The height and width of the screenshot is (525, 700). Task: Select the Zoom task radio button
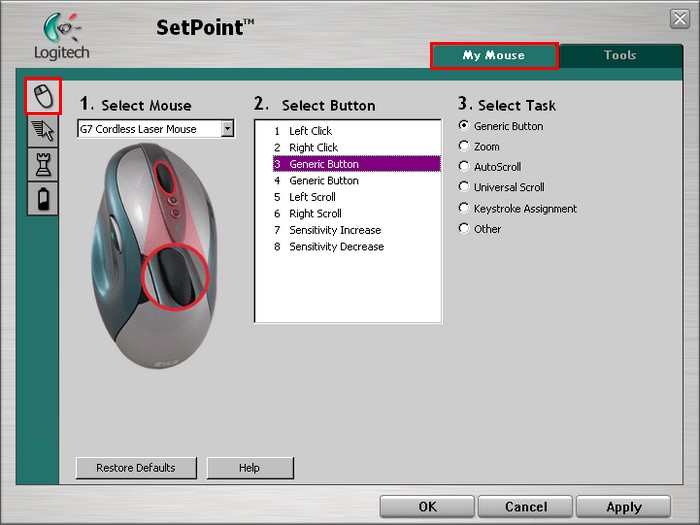click(464, 146)
